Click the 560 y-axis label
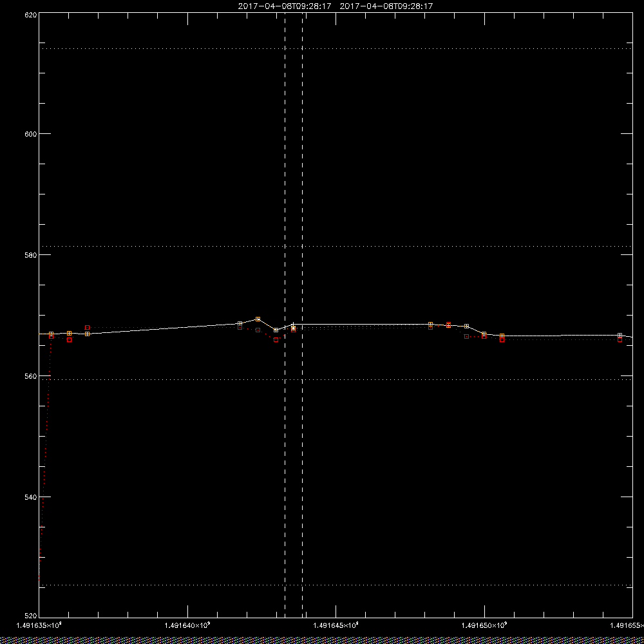 pyautogui.click(x=31, y=376)
